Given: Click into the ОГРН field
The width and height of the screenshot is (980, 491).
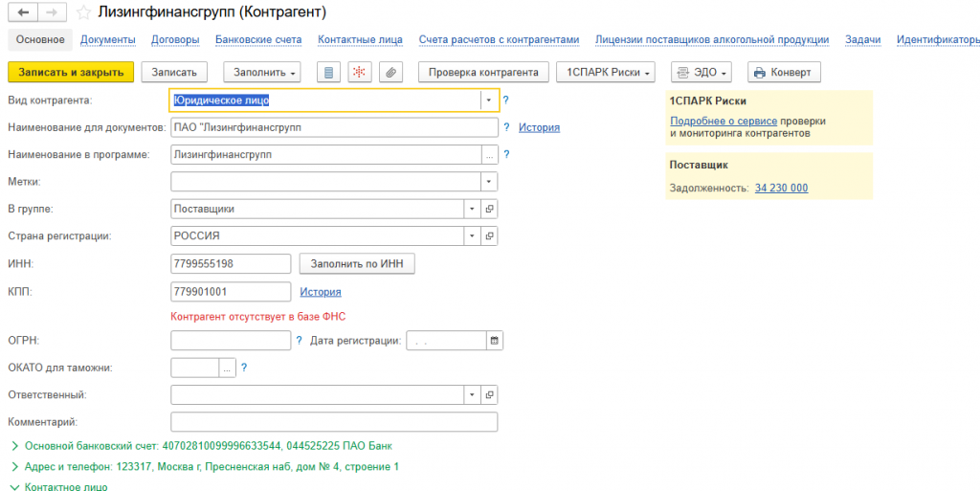Looking at the screenshot, I should coord(231,341).
